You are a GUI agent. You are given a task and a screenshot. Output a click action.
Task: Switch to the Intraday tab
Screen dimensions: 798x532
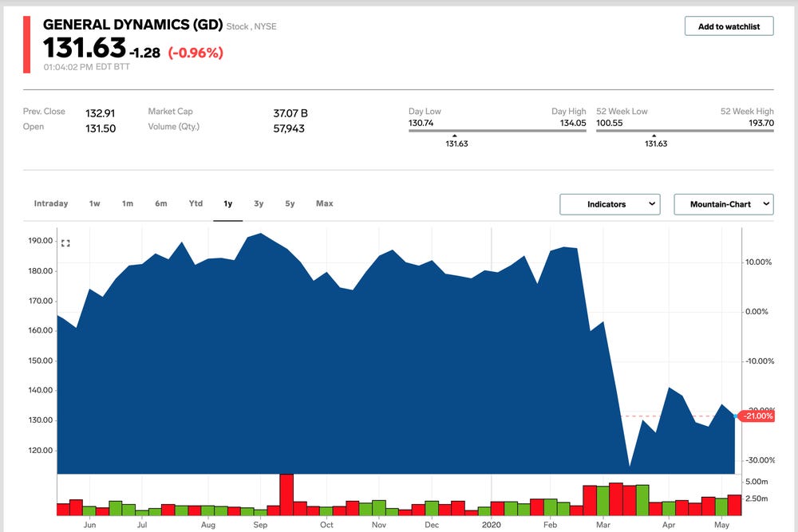tap(51, 203)
